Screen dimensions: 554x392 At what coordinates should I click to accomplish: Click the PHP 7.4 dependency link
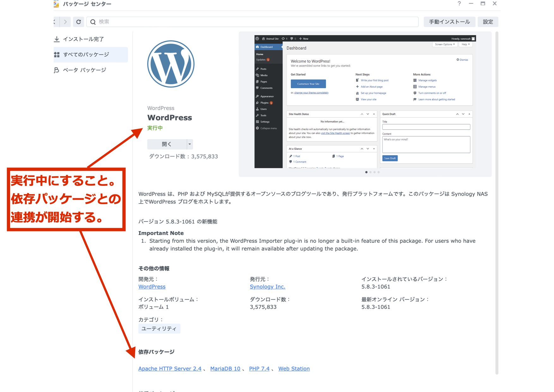click(259, 369)
